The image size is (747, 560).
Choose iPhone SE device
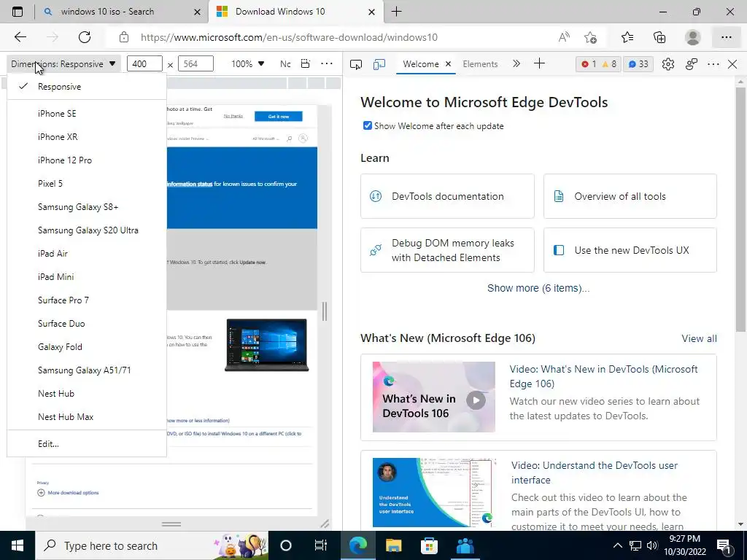point(87,113)
